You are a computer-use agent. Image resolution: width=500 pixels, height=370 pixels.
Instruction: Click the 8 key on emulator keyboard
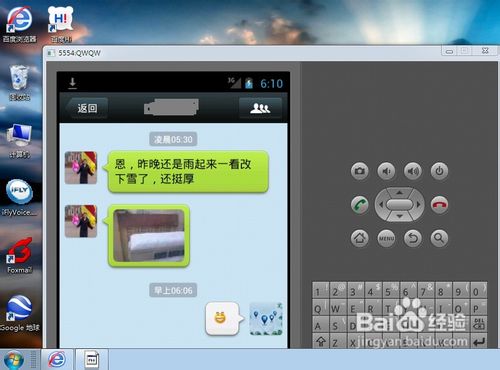[x=444, y=290]
